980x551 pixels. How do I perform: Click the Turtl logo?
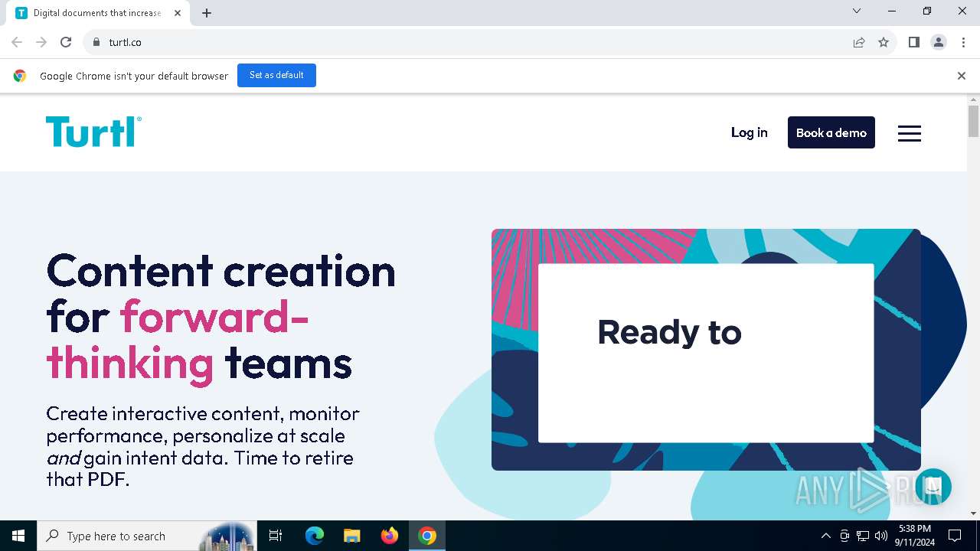(x=93, y=132)
